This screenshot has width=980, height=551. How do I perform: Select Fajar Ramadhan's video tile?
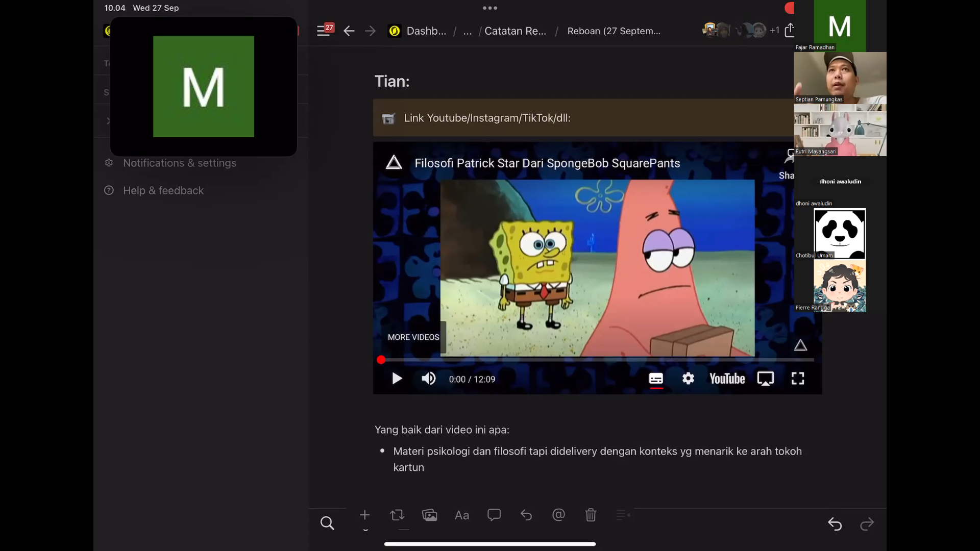pyautogui.click(x=840, y=26)
